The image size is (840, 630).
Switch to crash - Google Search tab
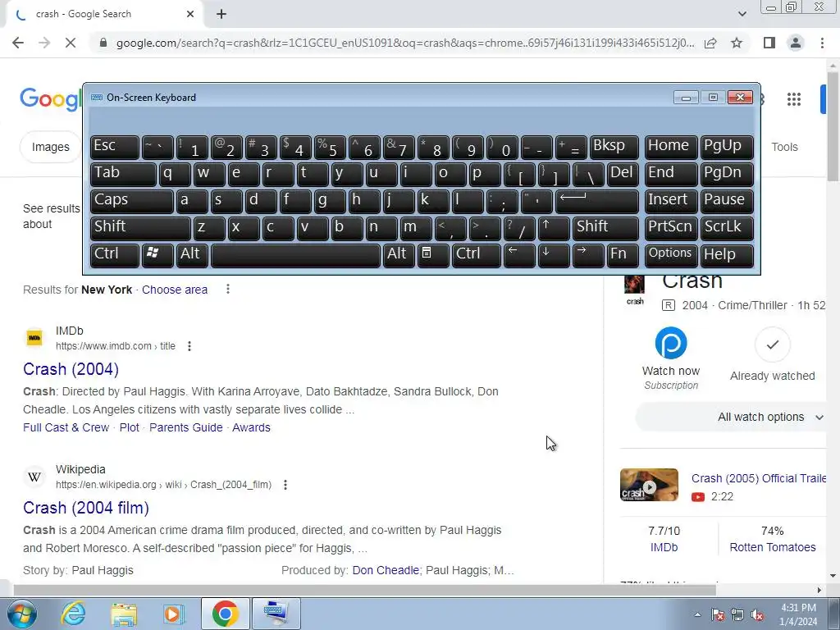point(104,14)
